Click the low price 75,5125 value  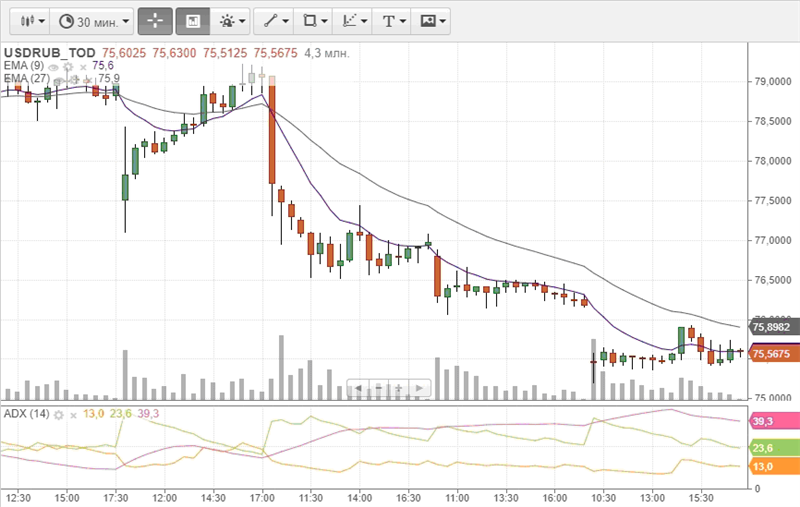(x=225, y=53)
